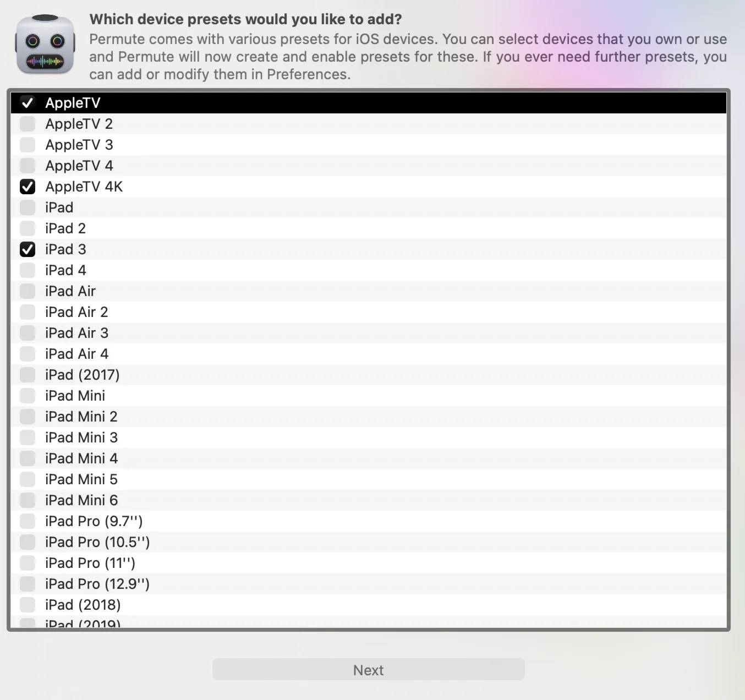745x700 pixels.
Task: Check the iPad Air 2 box
Action: 28,312
